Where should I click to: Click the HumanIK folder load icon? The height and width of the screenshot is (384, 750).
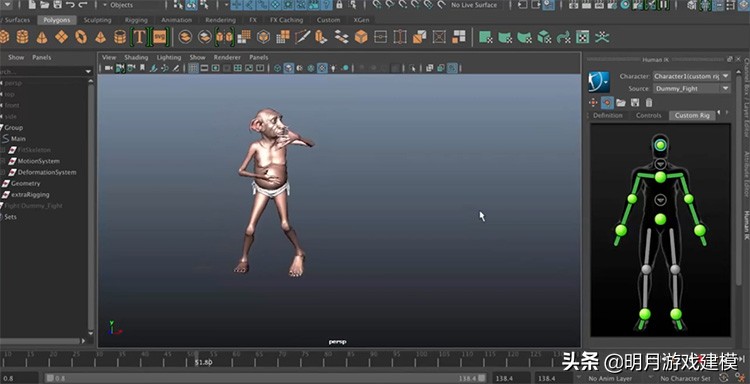click(x=621, y=102)
